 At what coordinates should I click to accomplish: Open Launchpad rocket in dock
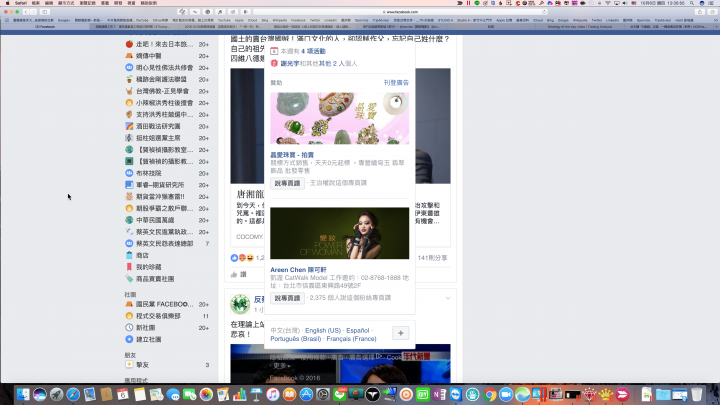(56, 394)
